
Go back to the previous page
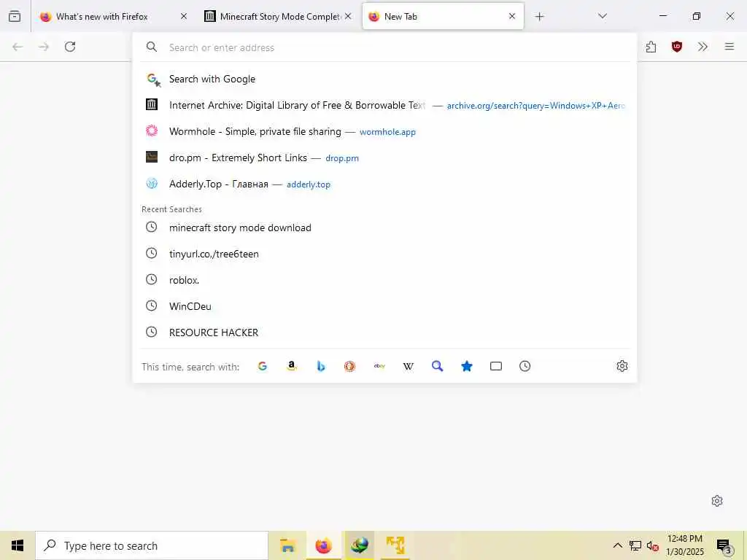click(x=18, y=47)
